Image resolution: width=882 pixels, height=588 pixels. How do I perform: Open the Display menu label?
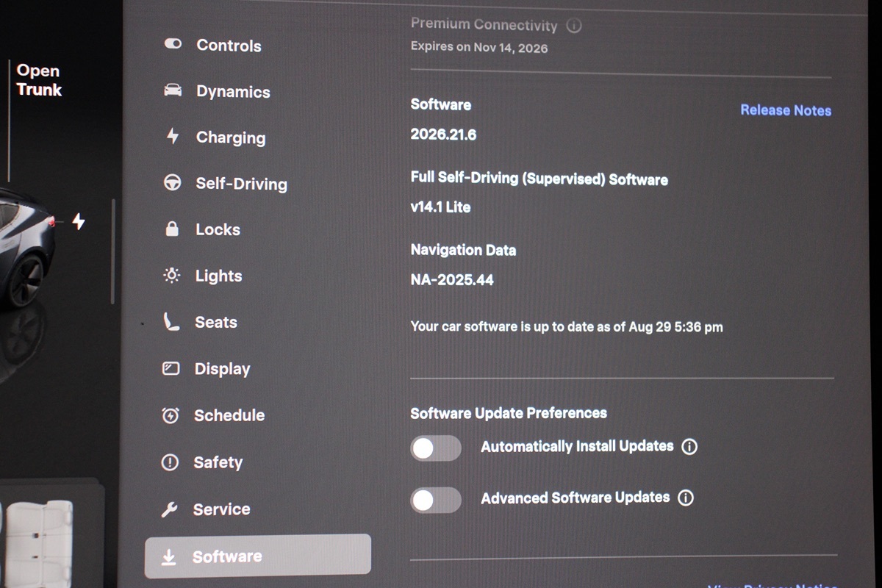(222, 369)
